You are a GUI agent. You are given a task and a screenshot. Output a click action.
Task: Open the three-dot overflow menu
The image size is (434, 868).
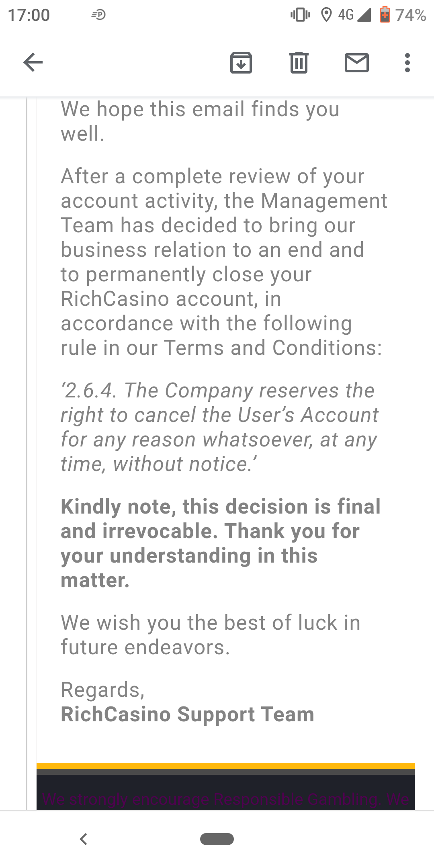pos(407,63)
